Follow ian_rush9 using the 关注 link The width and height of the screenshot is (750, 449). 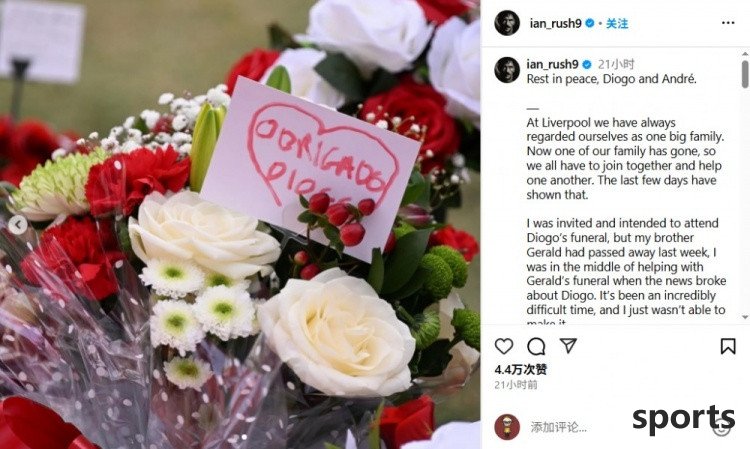coord(617,23)
